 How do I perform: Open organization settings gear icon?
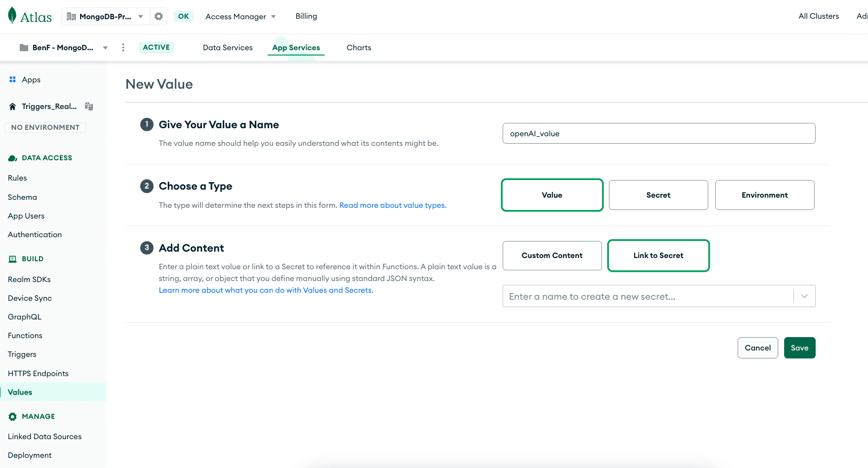[159, 17]
